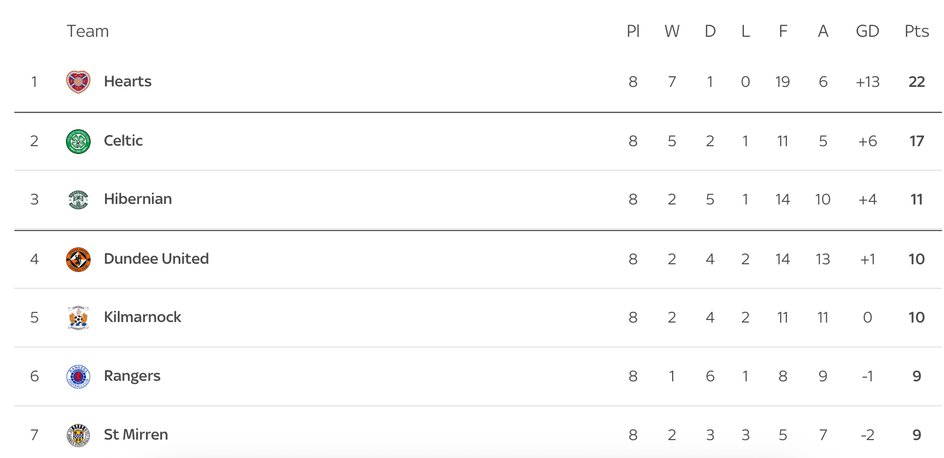Go to the Hibernian team page

click(x=138, y=200)
